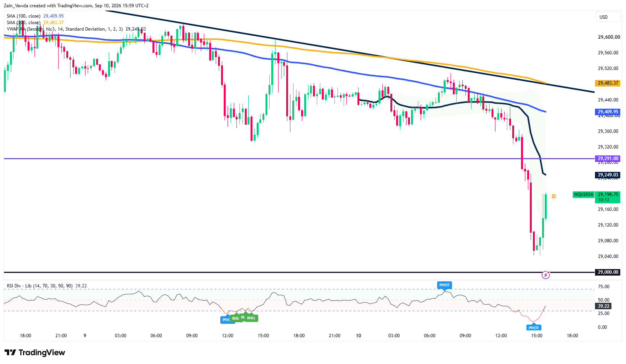Click the 29,291.00 purple level tag
The width and height of the screenshot is (626, 364).
608,158
